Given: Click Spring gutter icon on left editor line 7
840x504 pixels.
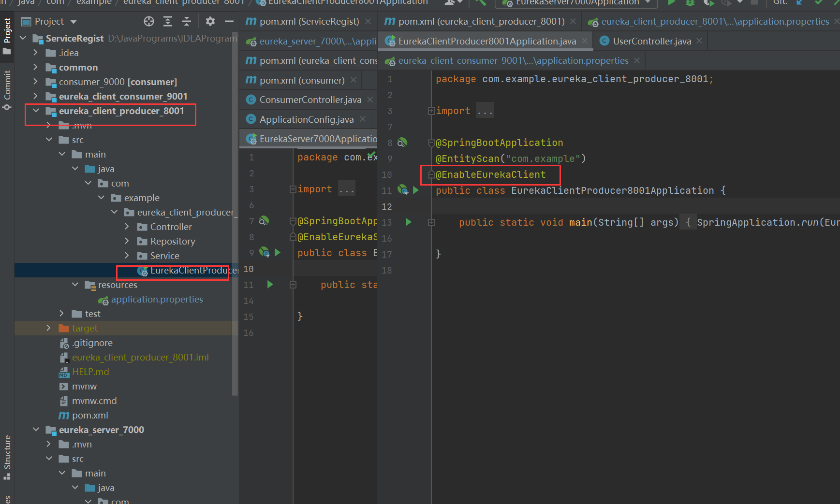Looking at the screenshot, I should 264,221.
